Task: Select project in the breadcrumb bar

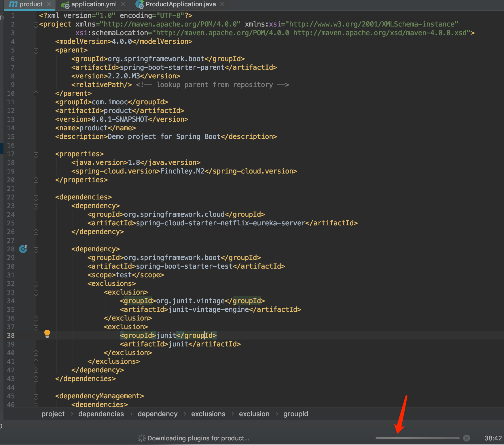Action: point(53,414)
